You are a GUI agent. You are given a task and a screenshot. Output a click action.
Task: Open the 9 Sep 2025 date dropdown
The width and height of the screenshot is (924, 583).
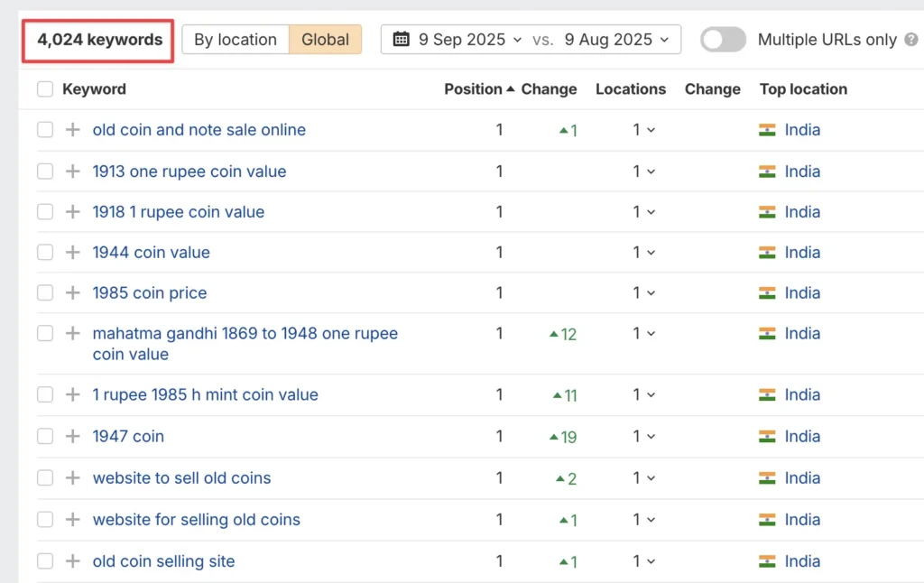pos(469,40)
